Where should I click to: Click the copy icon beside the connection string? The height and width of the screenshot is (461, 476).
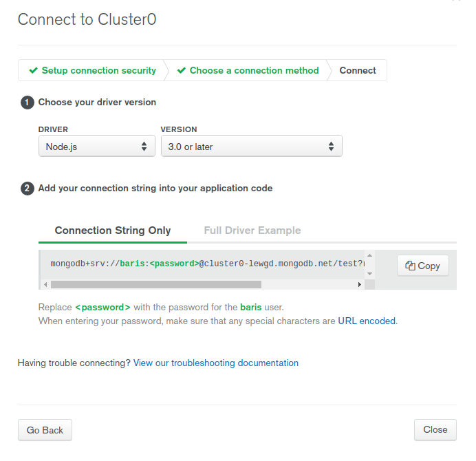410,266
